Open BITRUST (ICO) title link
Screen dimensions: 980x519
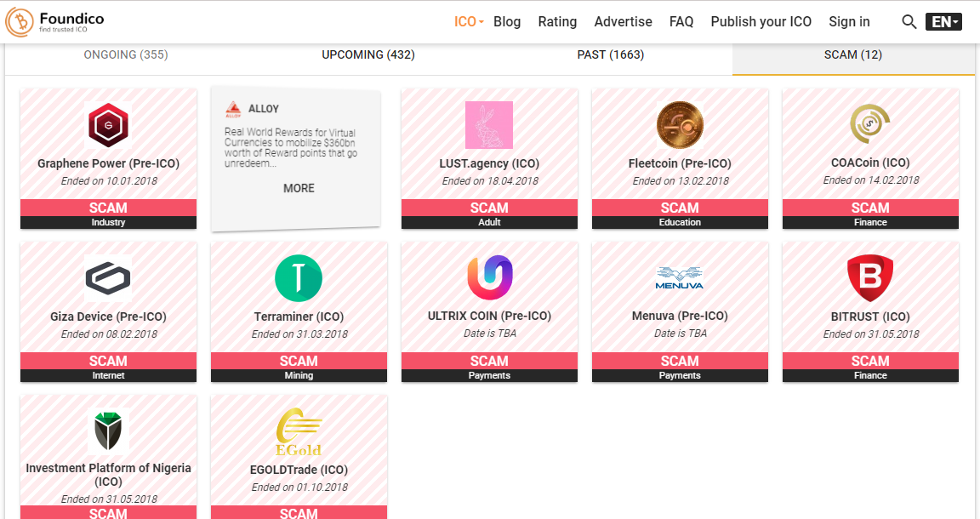(x=870, y=317)
